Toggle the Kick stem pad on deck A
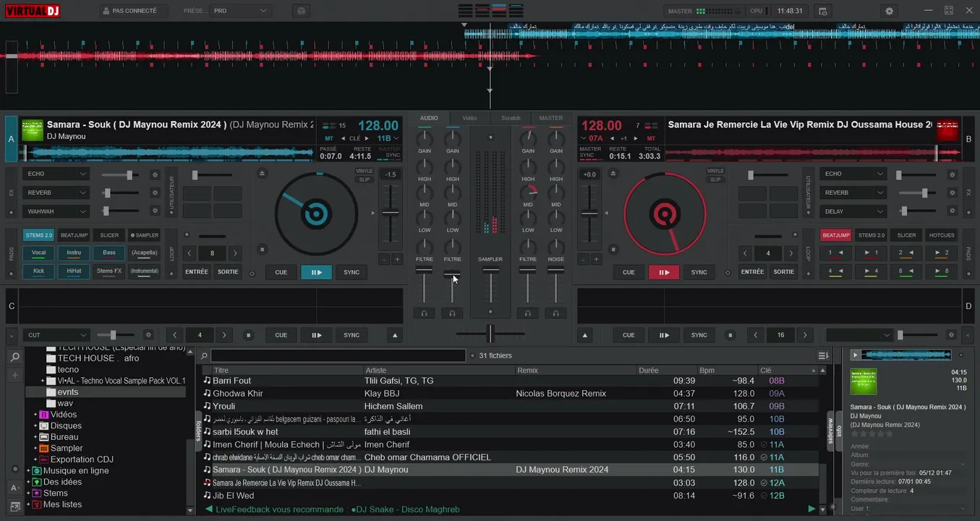This screenshot has width=980, height=521. click(x=38, y=271)
